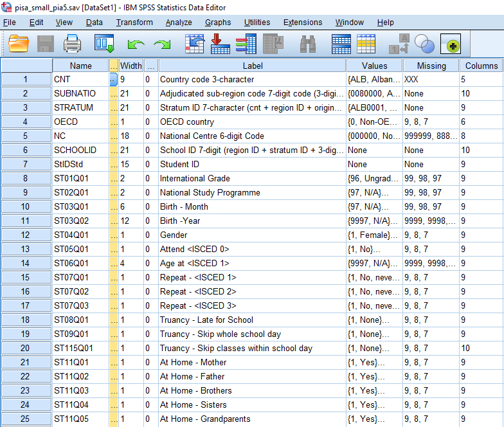
Task: Click Values cell '{ALB, Alban...'
Action: coord(374,80)
